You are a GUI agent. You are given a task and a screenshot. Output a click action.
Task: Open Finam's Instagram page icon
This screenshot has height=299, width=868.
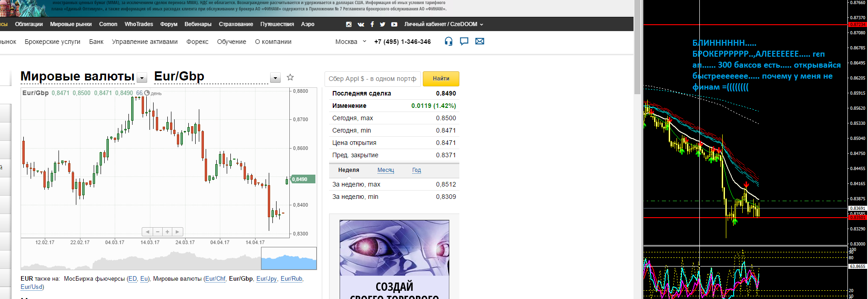click(349, 24)
